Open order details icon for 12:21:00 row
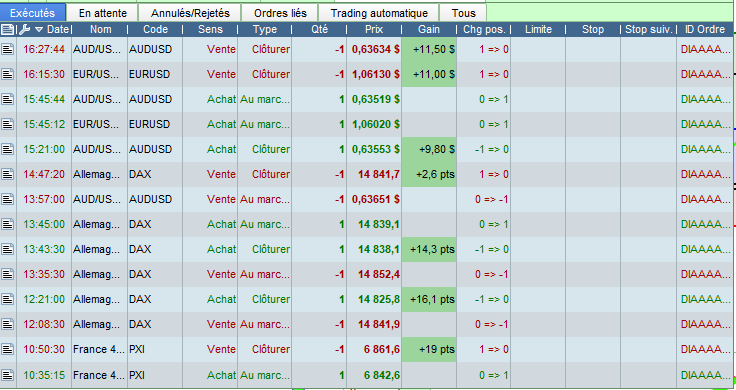Image resolution: width=736 pixels, height=390 pixels. tap(8, 299)
